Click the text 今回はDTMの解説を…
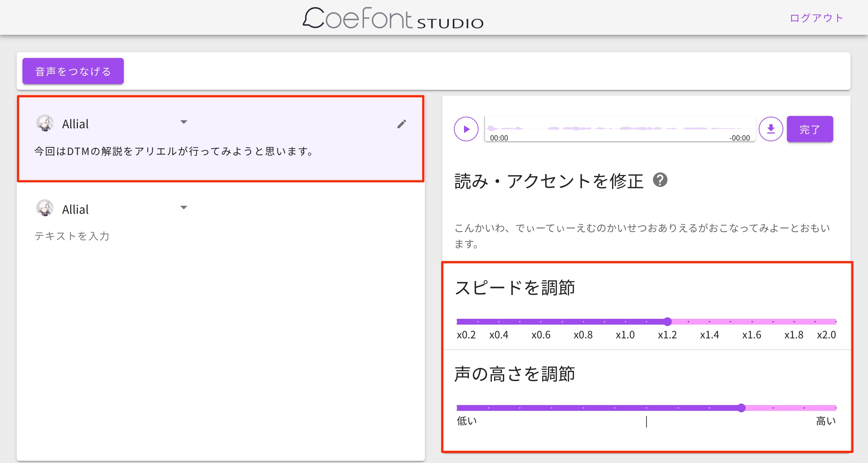Image resolution: width=868 pixels, height=463 pixels. (x=174, y=151)
